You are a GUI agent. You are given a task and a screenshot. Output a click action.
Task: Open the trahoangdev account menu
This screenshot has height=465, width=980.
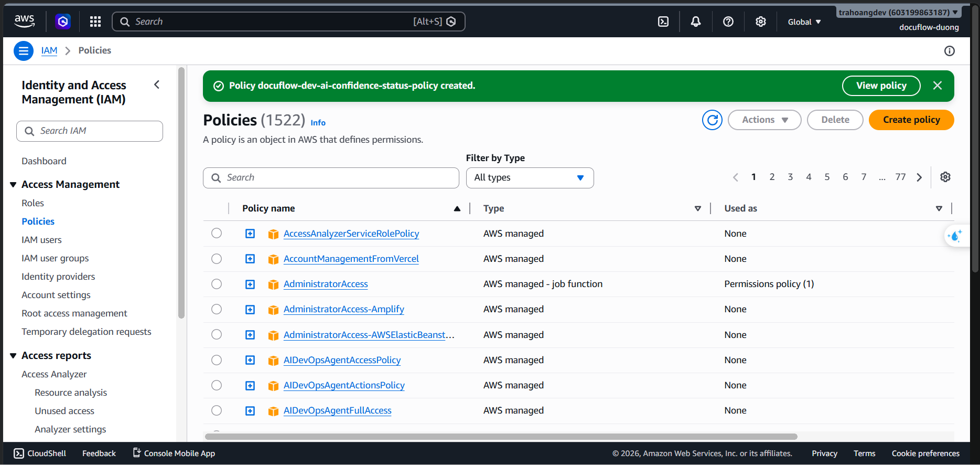[898, 12]
